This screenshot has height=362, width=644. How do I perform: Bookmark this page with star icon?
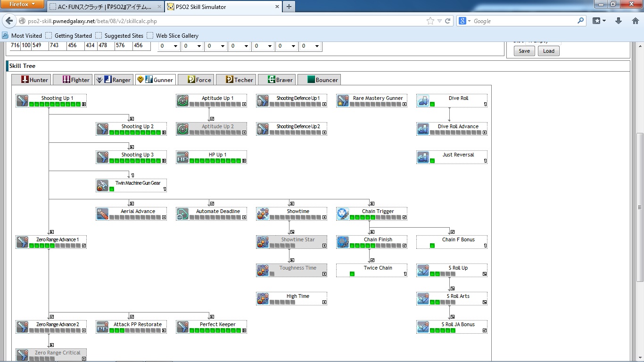pos(430,21)
